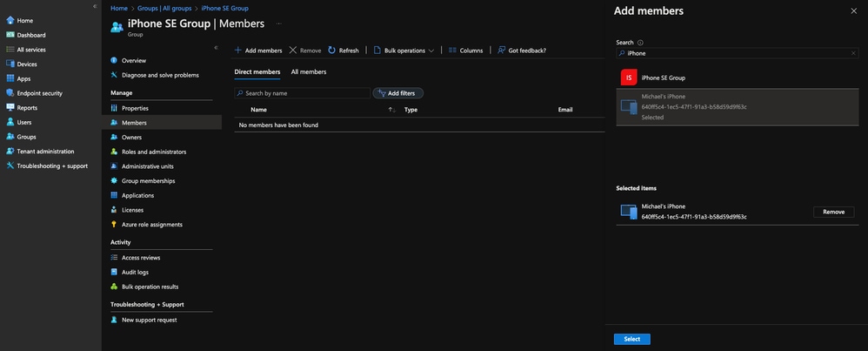The image size is (868, 351).
Task: Click the Bulk operation results icon
Action: pyautogui.click(x=114, y=287)
